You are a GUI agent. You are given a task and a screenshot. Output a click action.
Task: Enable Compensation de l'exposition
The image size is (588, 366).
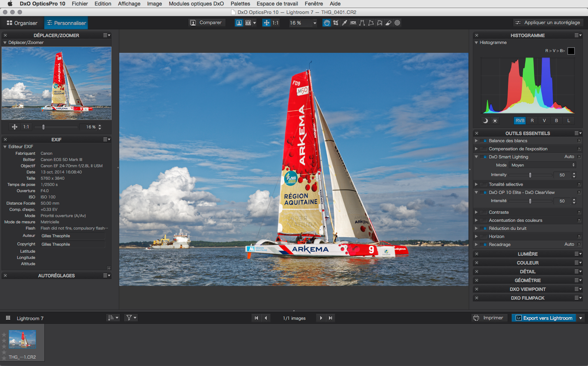(484, 149)
